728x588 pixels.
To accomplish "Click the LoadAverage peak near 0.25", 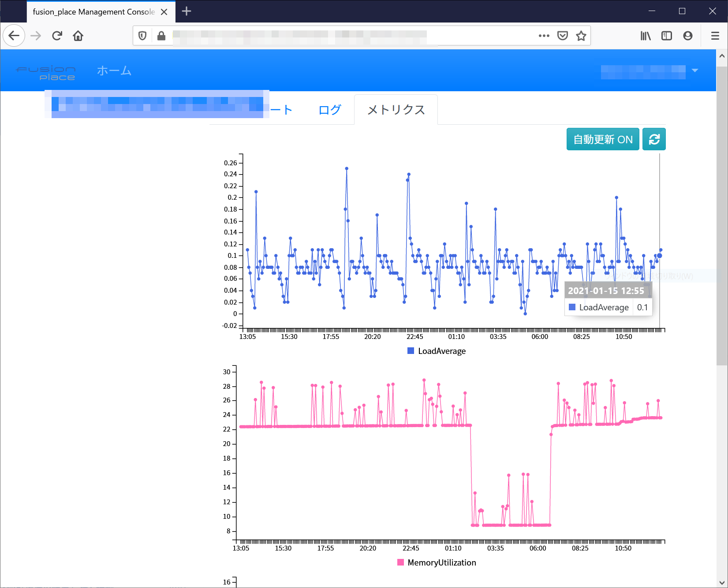I will (x=347, y=168).
